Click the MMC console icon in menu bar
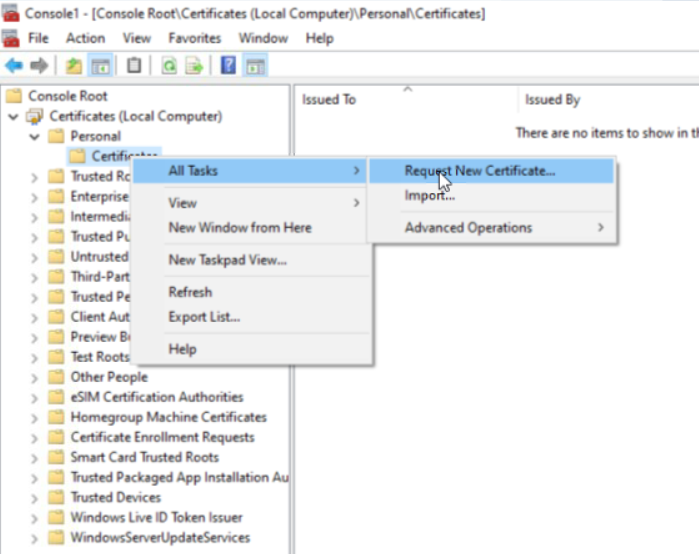The width and height of the screenshot is (699, 554). 10,38
